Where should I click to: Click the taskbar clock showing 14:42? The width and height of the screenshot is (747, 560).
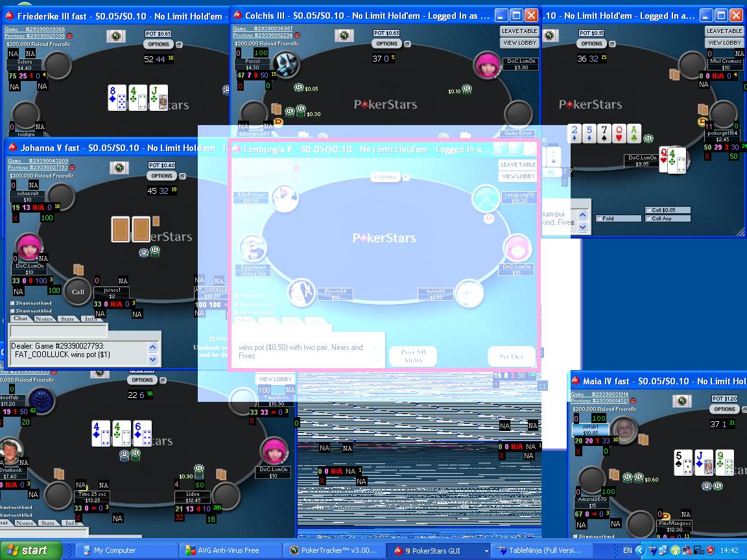tap(729, 550)
